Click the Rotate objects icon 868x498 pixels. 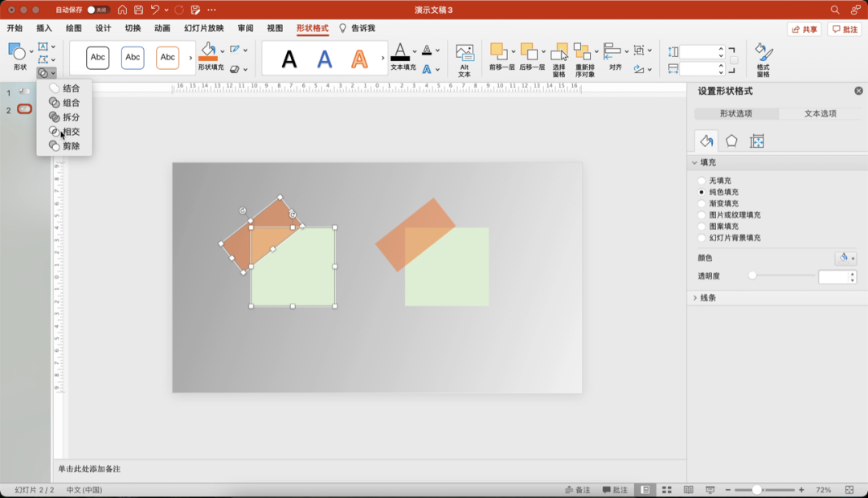coord(639,69)
